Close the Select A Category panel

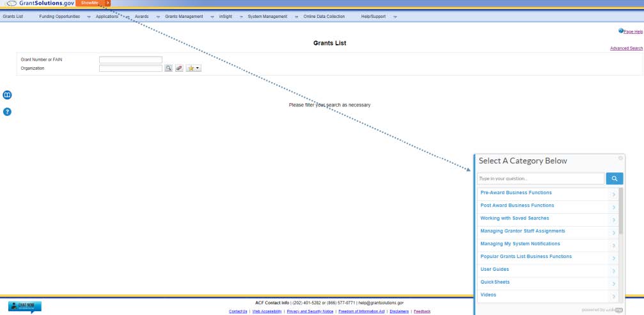tap(620, 158)
